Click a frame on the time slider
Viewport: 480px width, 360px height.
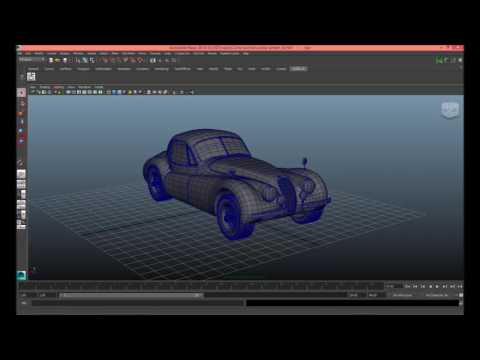point(200,286)
